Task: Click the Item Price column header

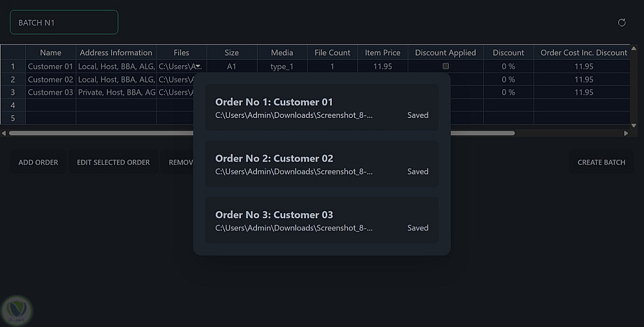Action: [x=383, y=53]
